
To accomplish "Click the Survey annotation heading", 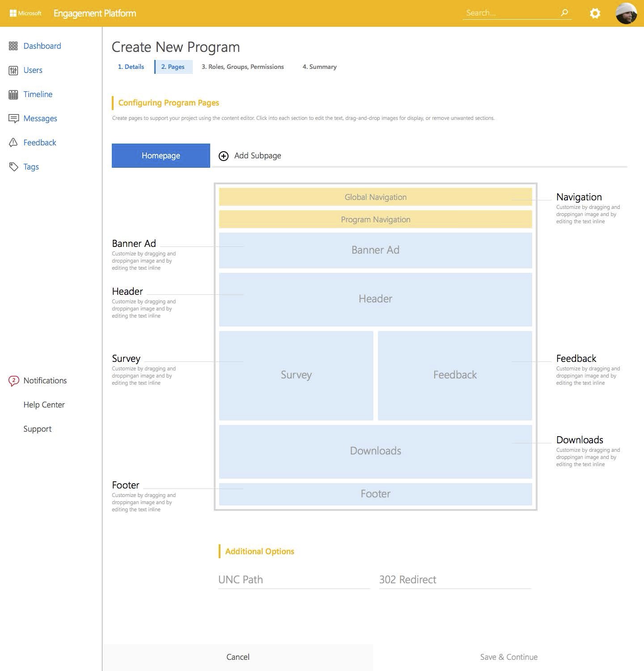I will click(x=126, y=359).
